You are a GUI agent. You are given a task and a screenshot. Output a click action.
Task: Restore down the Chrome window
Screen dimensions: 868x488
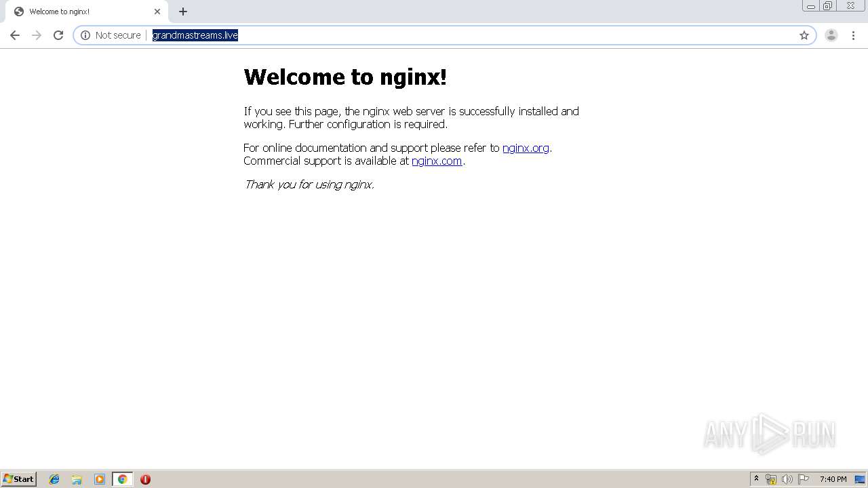[x=828, y=6]
